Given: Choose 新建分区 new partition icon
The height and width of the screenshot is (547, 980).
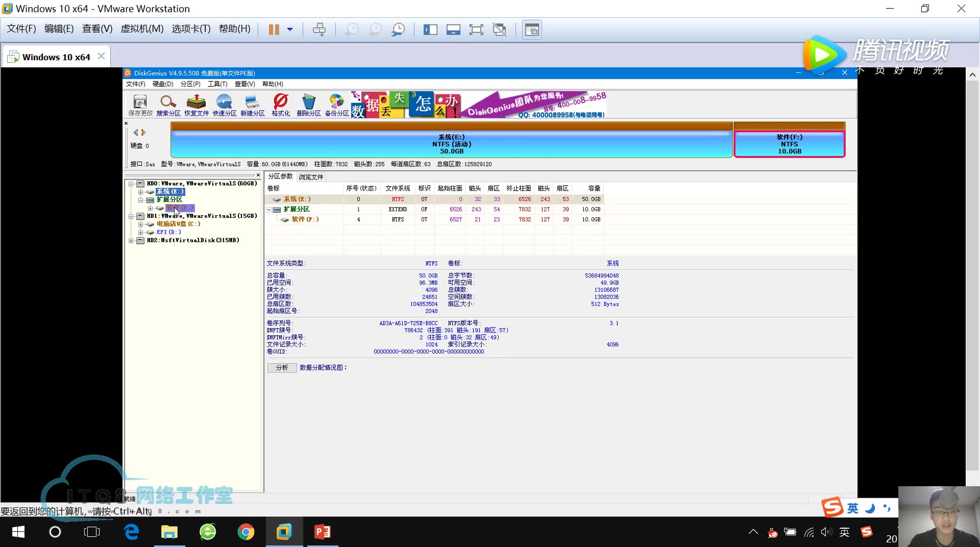Looking at the screenshot, I should 253,105.
